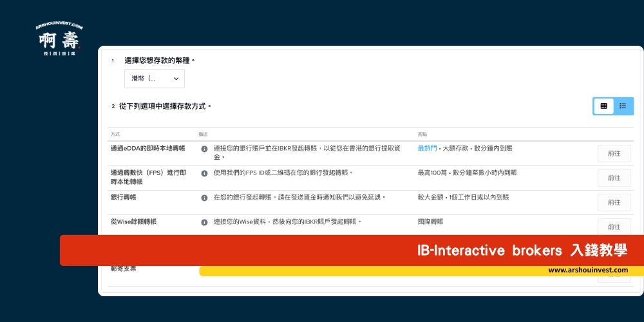The height and width of the screenshot is (322, 644).
Task: Click the 亮點 column header
Action: (x=422, y=135)
